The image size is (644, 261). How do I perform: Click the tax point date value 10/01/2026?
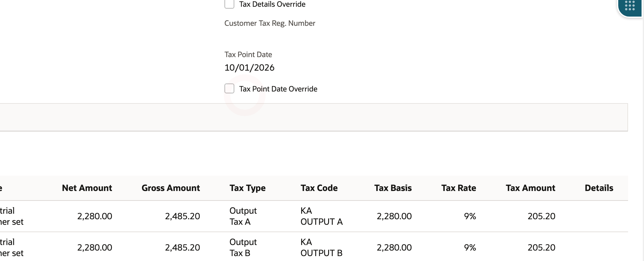pos(249,68)
